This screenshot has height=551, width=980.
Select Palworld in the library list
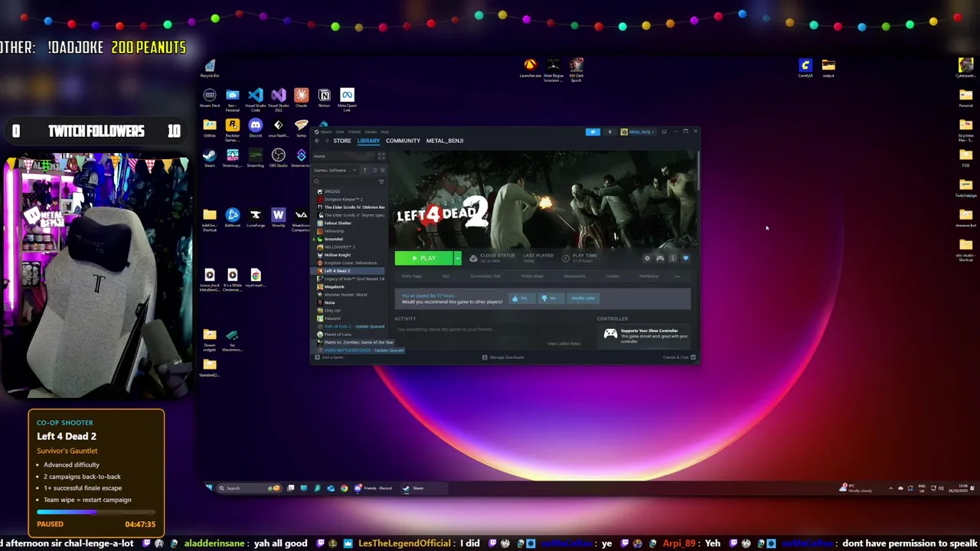[x=332, y=318]
